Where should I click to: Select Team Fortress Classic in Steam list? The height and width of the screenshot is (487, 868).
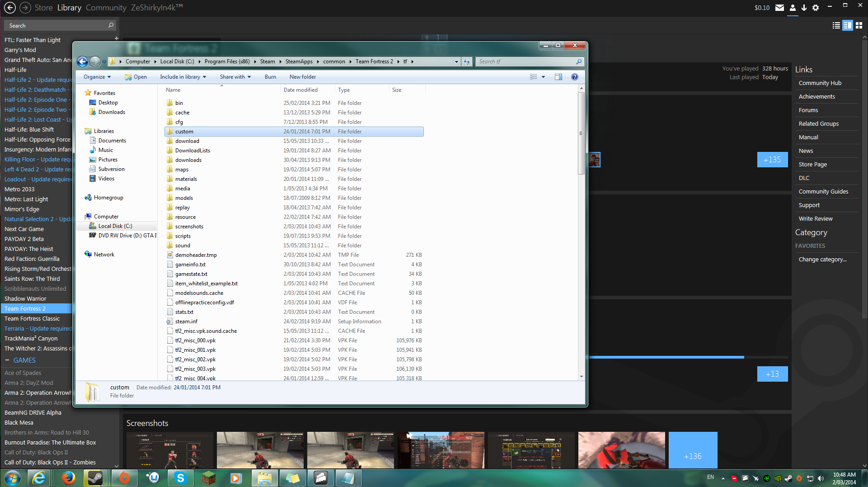click(x=32, y=319)
